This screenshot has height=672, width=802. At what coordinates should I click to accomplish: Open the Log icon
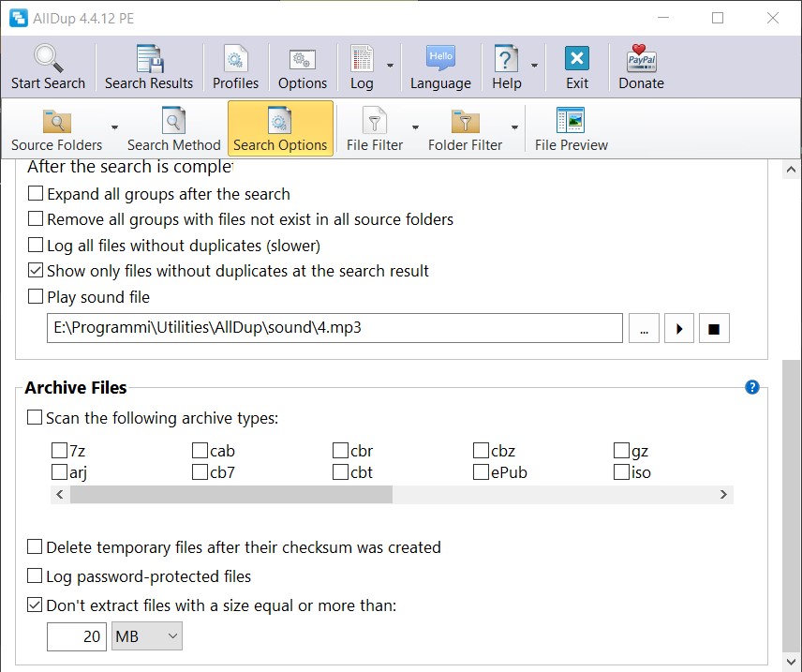tap(362, 58)
